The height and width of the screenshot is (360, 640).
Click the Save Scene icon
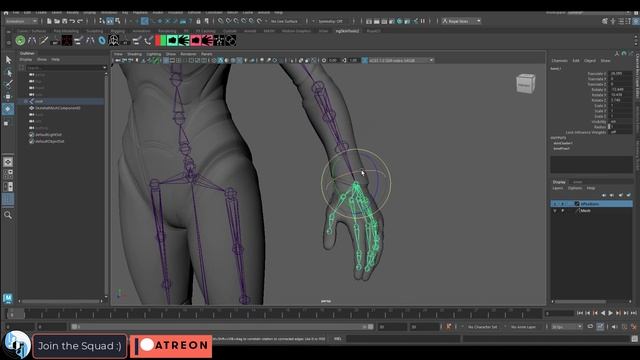coord(64,21)
